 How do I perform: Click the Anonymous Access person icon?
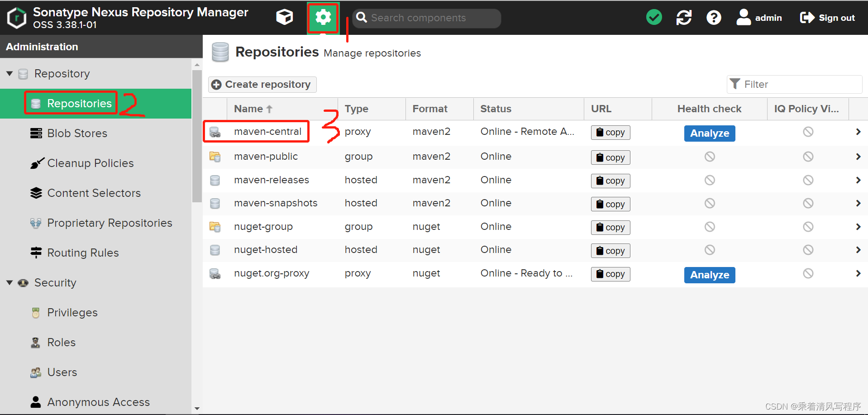tap(36, 402)
